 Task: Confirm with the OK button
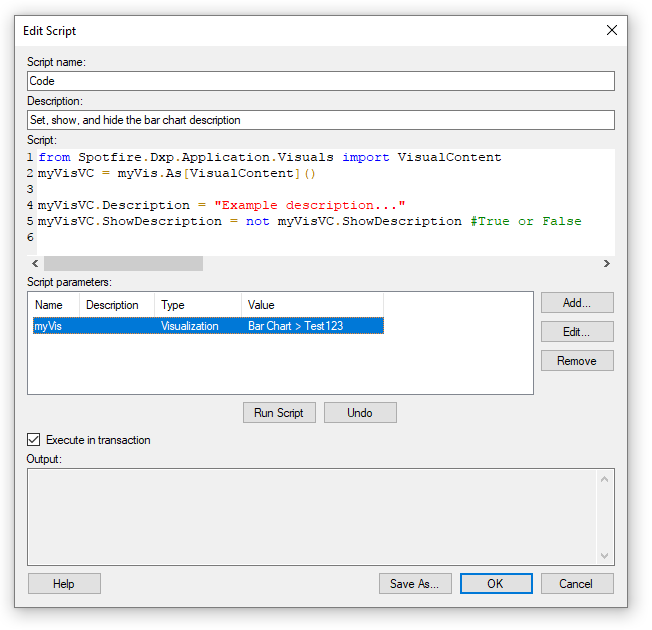click(496, 584)
